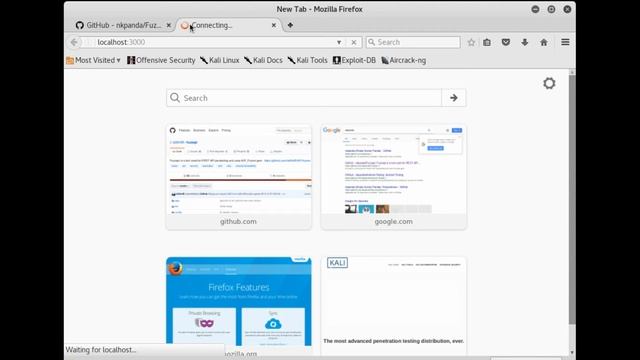Viewport: 640px width, 360px height.
Task: Close the Firefox window
Action: 567,9
